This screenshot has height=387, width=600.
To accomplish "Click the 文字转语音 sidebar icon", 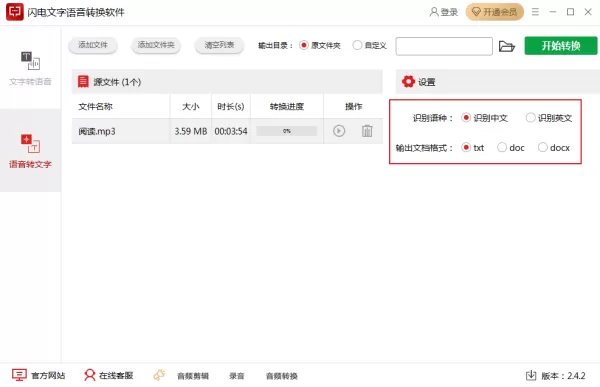I will [x=30, y=60].
